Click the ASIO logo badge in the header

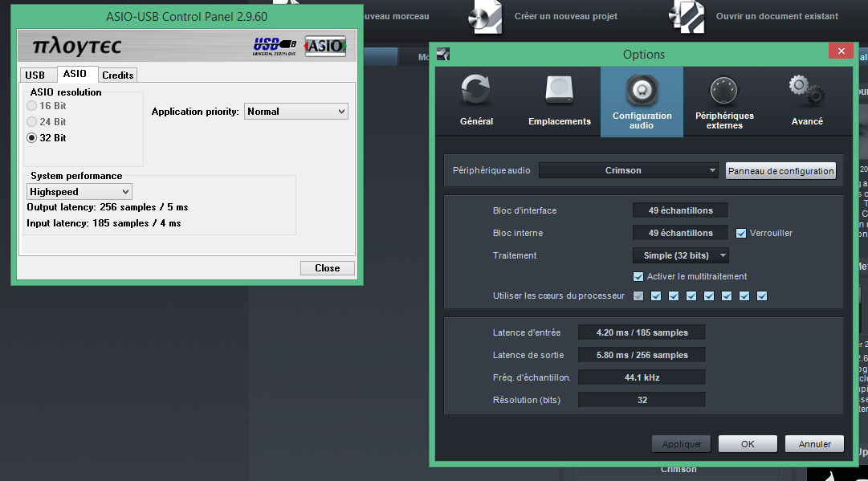click(325, 46)
